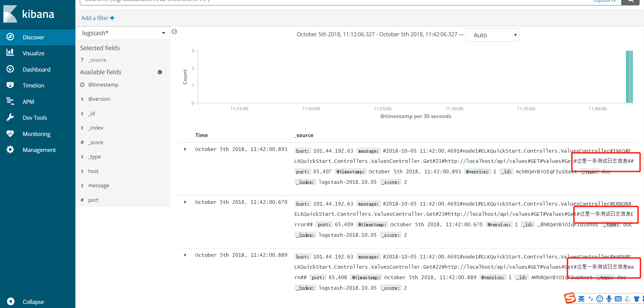Open the APM section

[38, 102]
